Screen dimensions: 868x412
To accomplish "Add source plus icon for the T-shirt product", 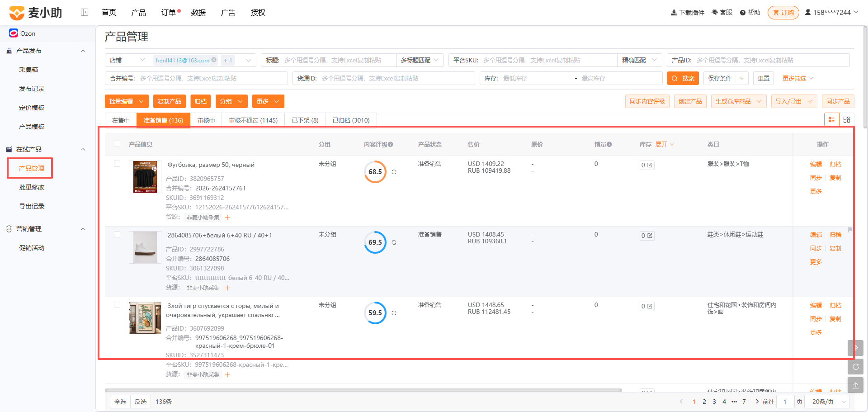I will point(227,218).
